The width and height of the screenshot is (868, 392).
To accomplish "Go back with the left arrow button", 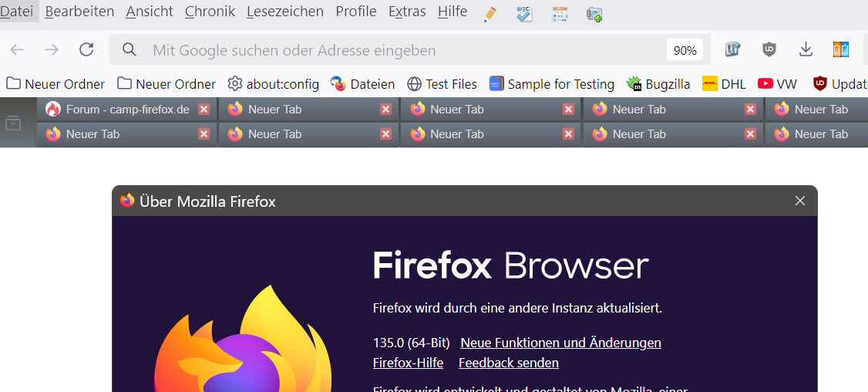I will 17,50.
